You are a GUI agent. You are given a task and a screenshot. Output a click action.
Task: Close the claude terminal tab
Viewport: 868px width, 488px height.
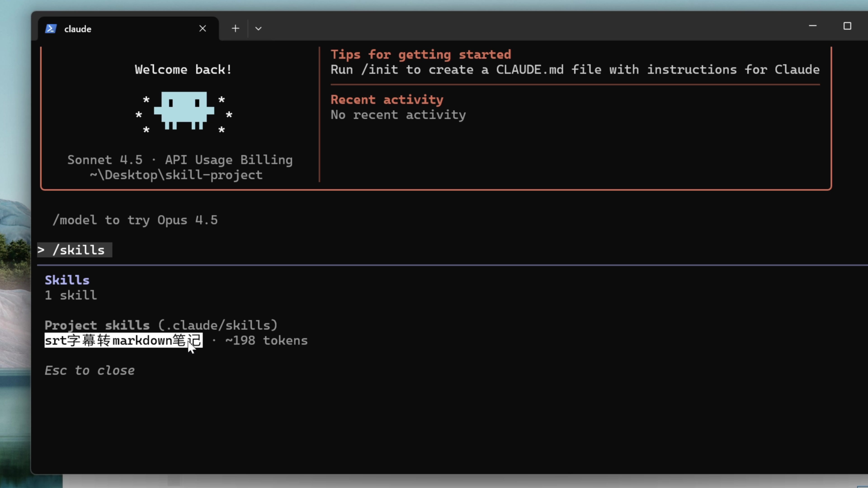click(203, 29)
